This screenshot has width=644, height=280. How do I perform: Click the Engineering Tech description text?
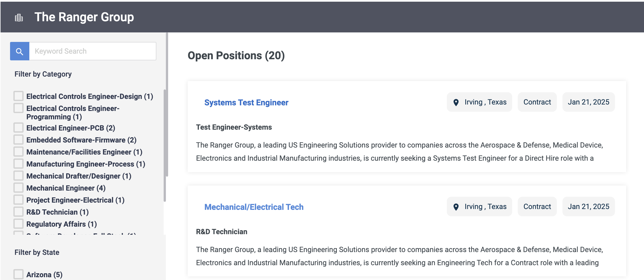[399, 256]
